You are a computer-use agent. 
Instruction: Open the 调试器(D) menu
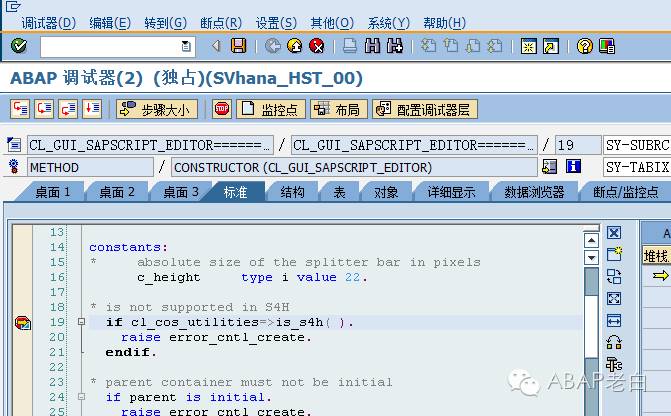(49, 23)
